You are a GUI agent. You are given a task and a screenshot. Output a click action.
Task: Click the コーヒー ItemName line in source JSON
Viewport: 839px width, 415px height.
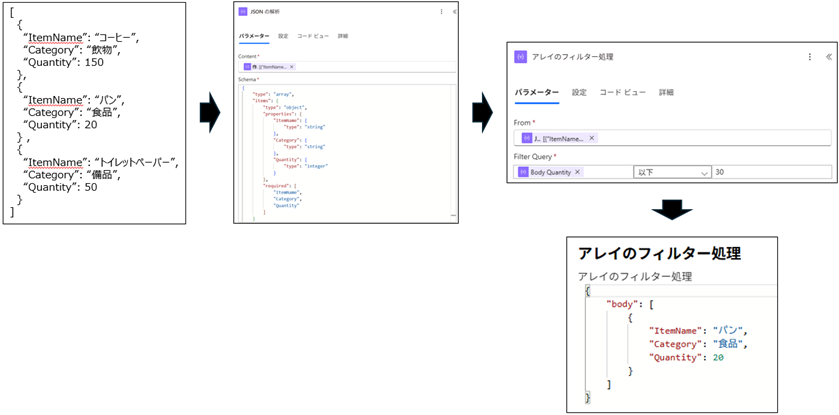click(x=81, y=38)
